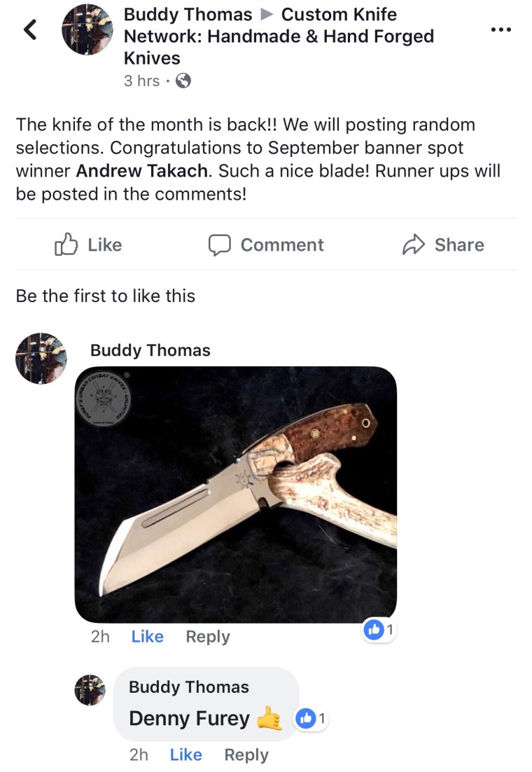Open the Andrew Takach profile link
The image size is (532, 772).
tap(143, 171)
